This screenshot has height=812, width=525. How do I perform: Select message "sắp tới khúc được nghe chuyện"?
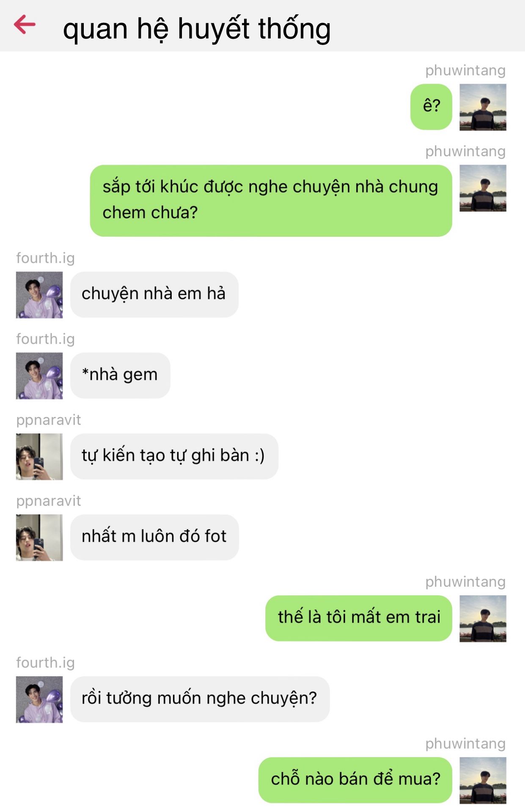[x=271, y=200]
